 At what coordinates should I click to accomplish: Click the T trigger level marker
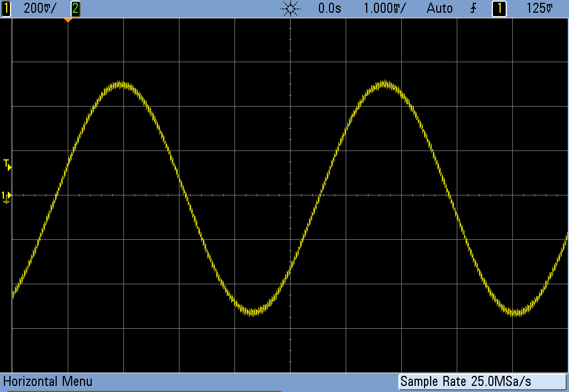7,164
